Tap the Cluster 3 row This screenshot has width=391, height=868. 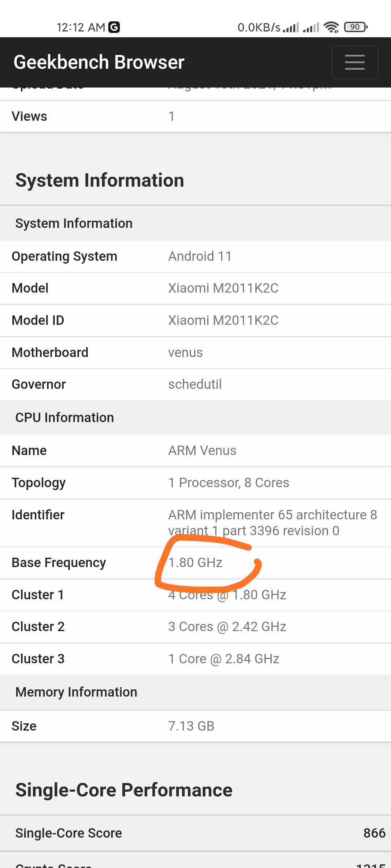[195, 659]
